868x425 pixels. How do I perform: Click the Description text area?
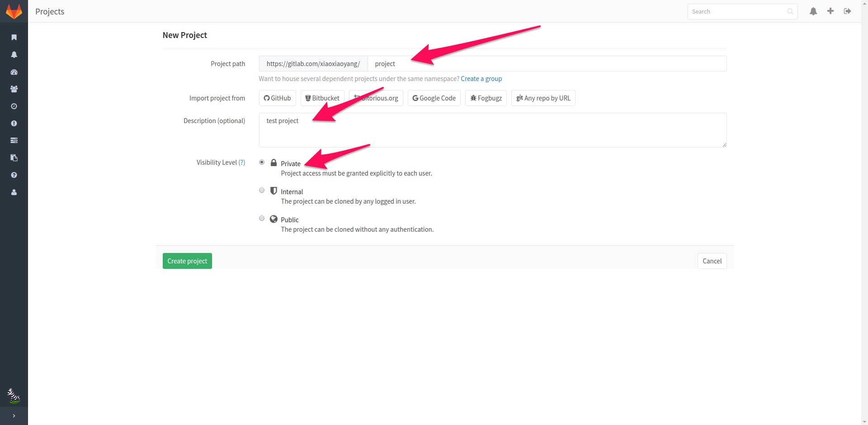(x=493, y=130)
